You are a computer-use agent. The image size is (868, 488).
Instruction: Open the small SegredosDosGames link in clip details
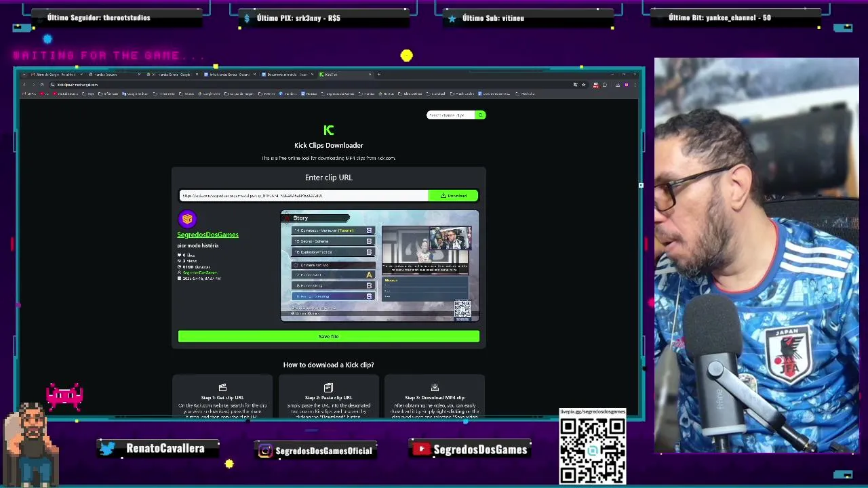[199, 272]
